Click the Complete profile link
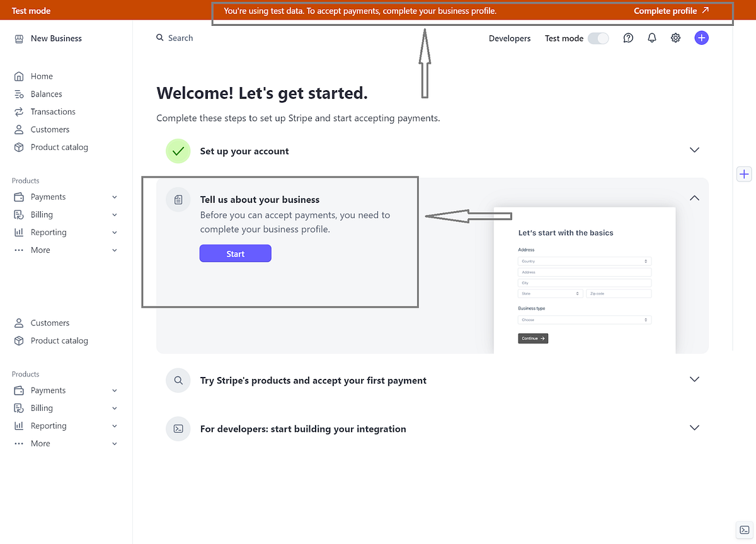 coord(665,11)
